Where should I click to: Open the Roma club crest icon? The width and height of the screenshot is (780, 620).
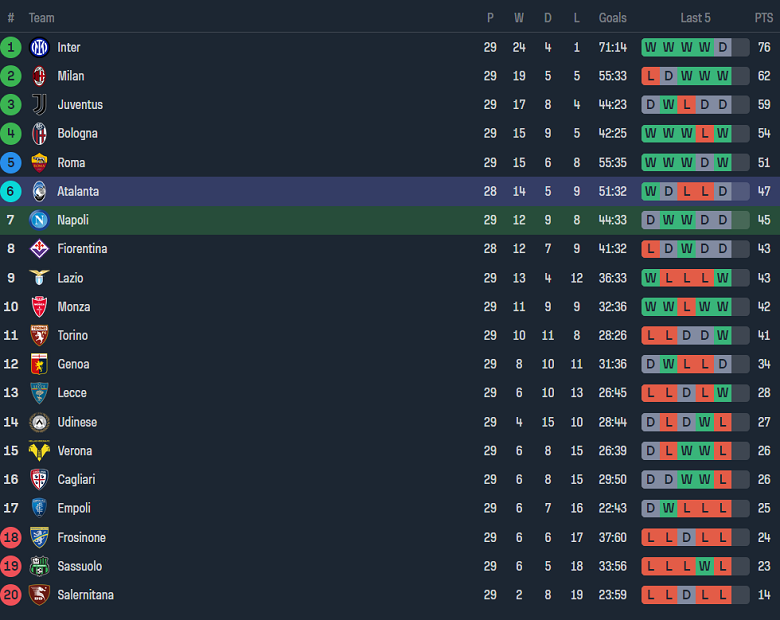[39, 163]
